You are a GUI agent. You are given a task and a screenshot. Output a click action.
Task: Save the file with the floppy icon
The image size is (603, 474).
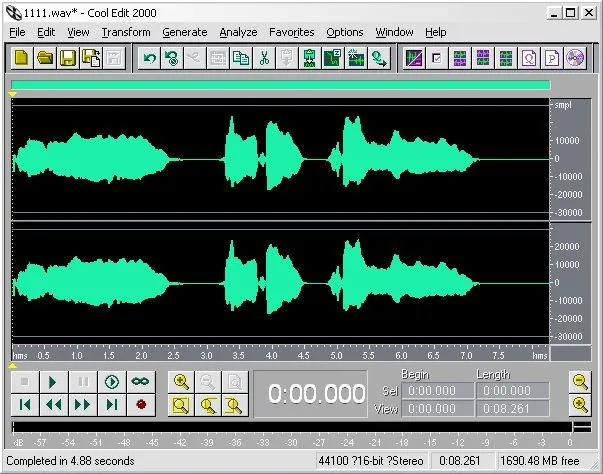pos(68,58)
